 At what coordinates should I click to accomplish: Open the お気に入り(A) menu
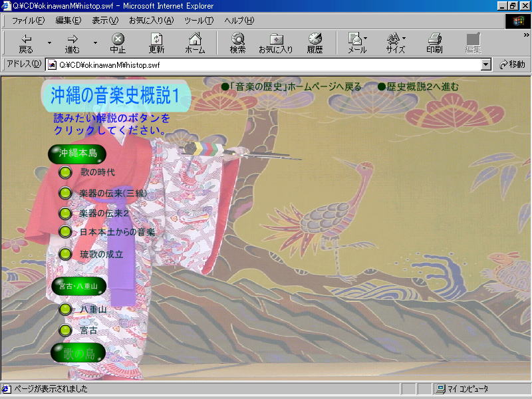152,21
